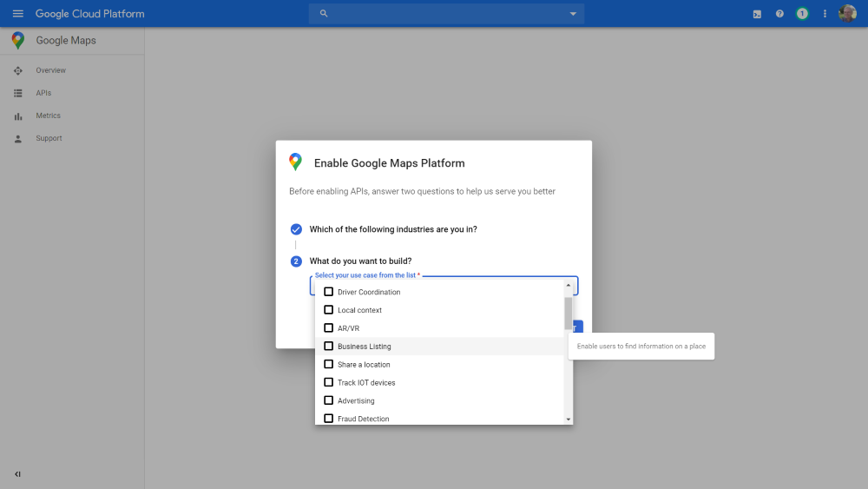Image resolution: width=868 pixels, height=489 pixels.
Task: Expand the industries question step
Action: (393, 229)
